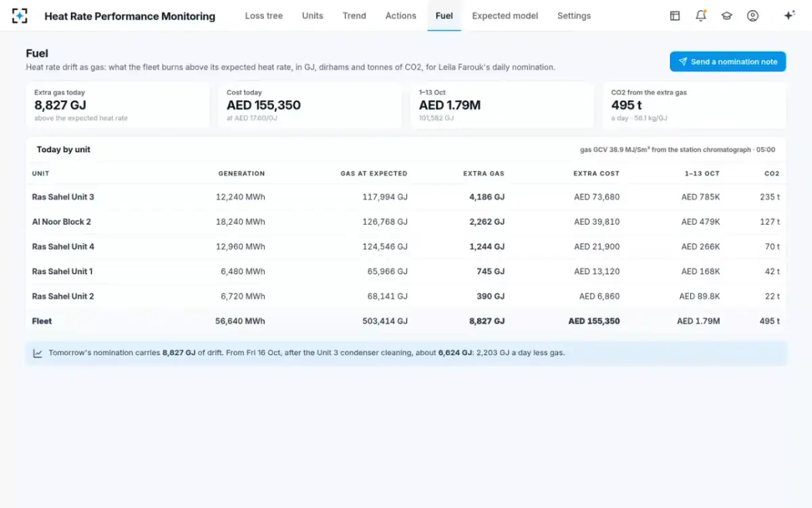Open the learning graduation cap icon
This screenshot has width=812, height=508.
click(x=727, y=16)
